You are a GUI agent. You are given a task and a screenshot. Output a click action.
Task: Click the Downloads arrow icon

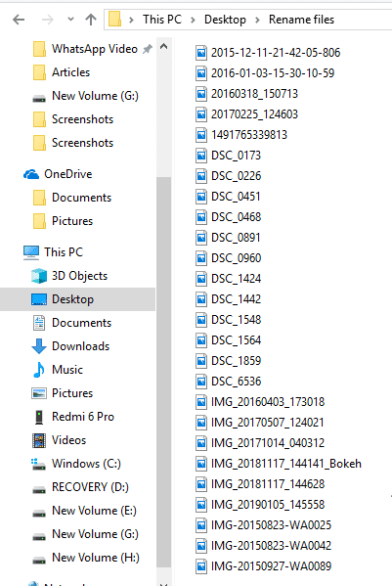pos(39,346)
